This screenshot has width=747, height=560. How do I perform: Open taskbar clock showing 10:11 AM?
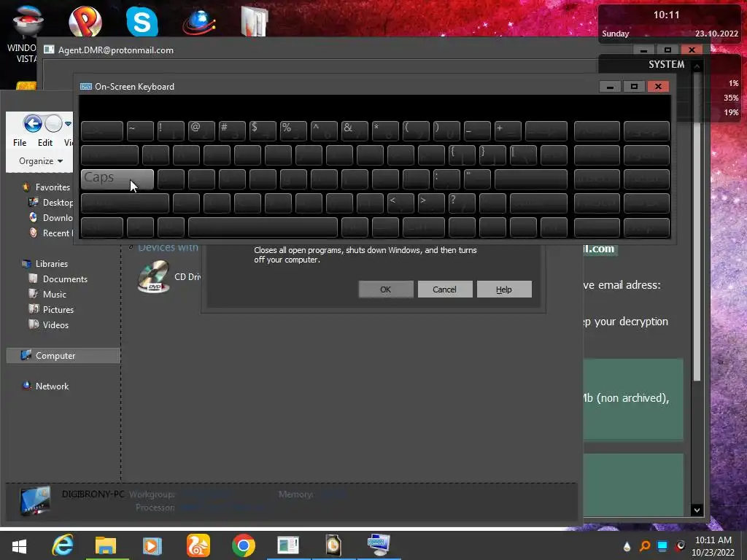tap(713, 545)
